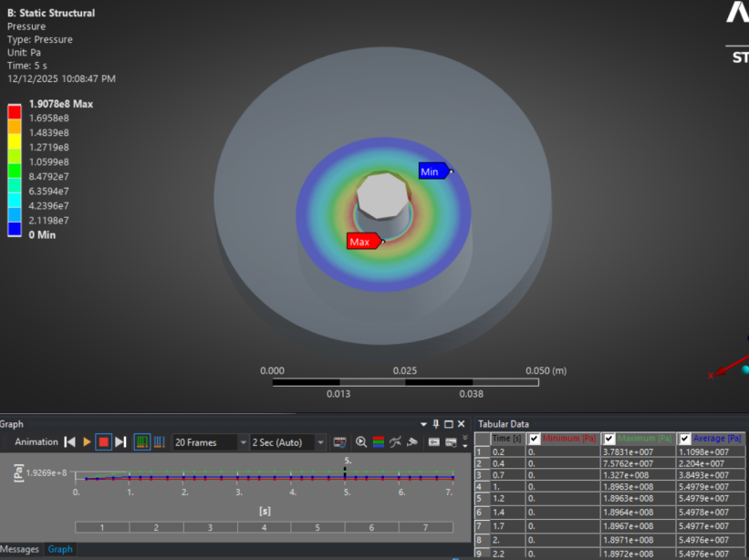Jump to previous animation frame

(x=69, y=442)
